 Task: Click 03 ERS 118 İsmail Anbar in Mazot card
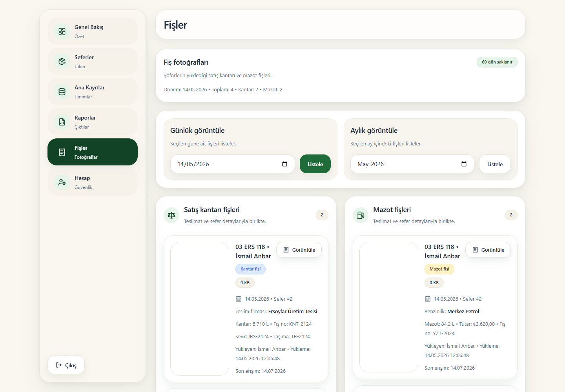442,251
